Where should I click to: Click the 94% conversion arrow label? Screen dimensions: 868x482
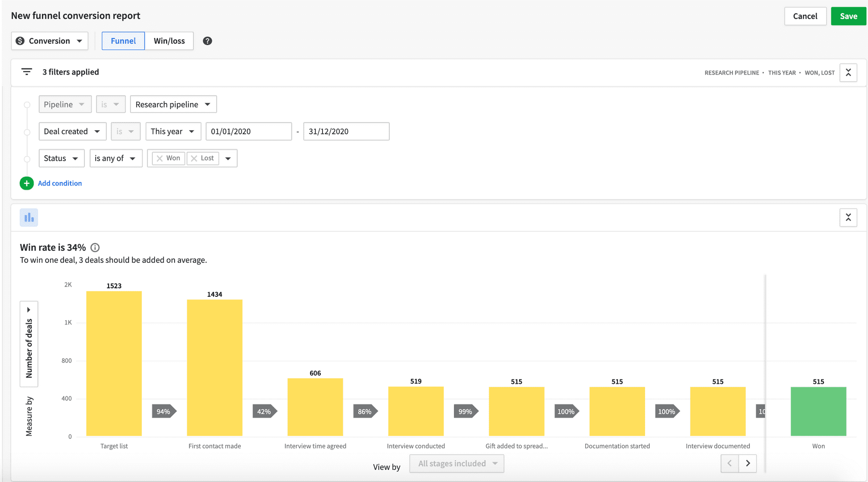pyautogui.click(x=164, y=411)
